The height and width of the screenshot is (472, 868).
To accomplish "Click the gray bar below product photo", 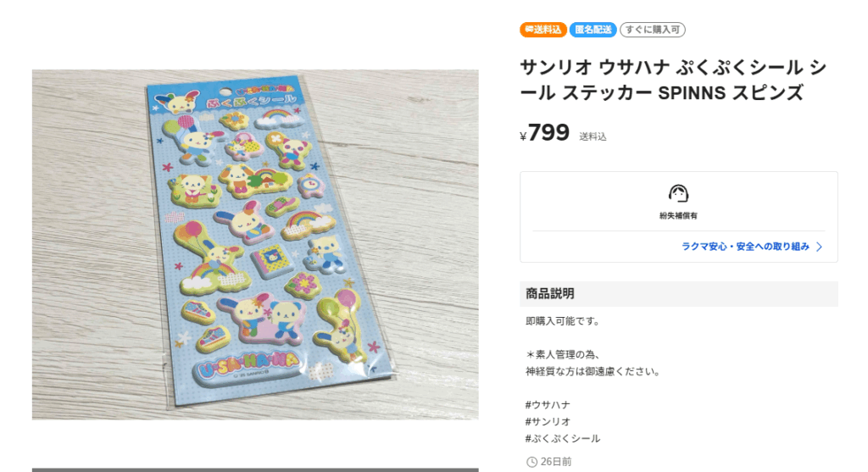I will coord(255,469).
